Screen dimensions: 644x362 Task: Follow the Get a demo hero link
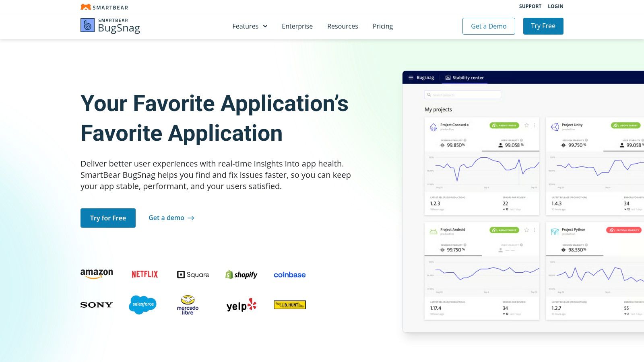(x=171, y=218)
